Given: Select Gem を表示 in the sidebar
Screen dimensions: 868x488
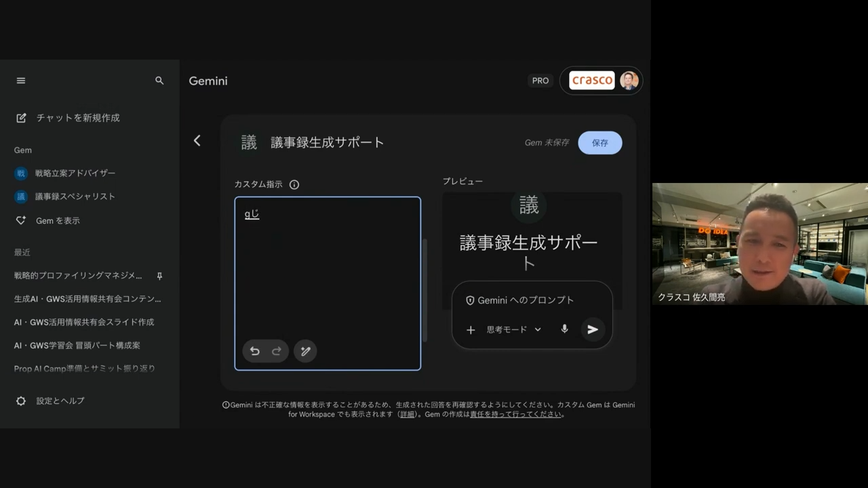Looking at the screenshot, I should tap(58, 221).
